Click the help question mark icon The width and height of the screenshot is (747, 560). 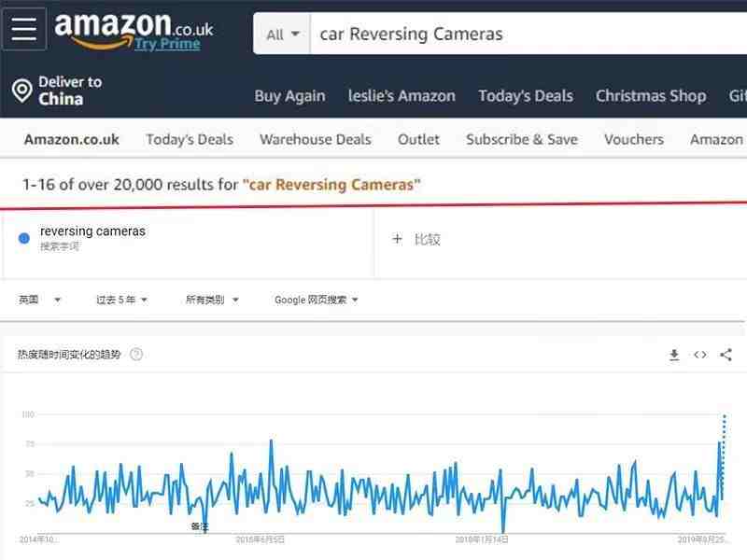(136, 355)
